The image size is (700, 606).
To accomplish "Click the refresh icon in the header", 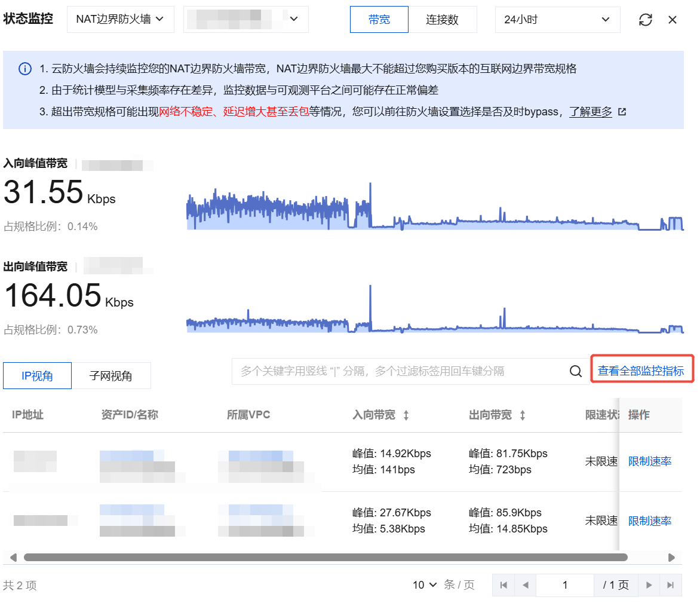I will pos(645,20).
